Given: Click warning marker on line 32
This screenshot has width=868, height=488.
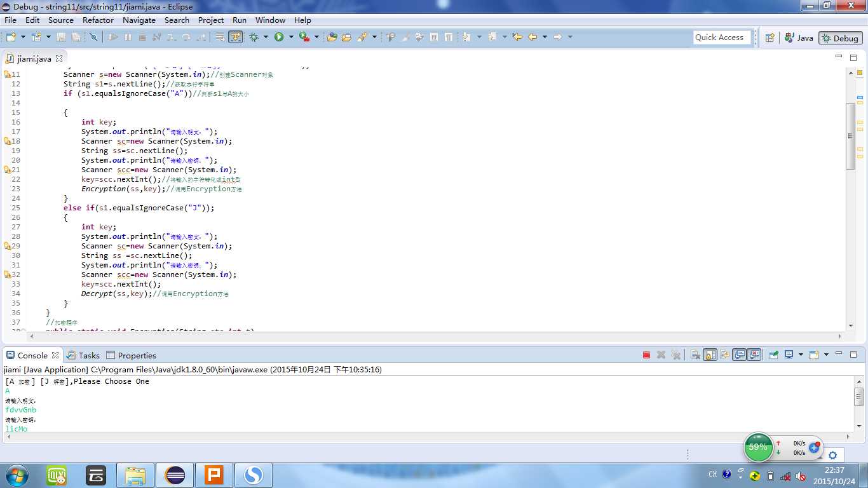Looking at the screenshot, I should coord(7,274).
